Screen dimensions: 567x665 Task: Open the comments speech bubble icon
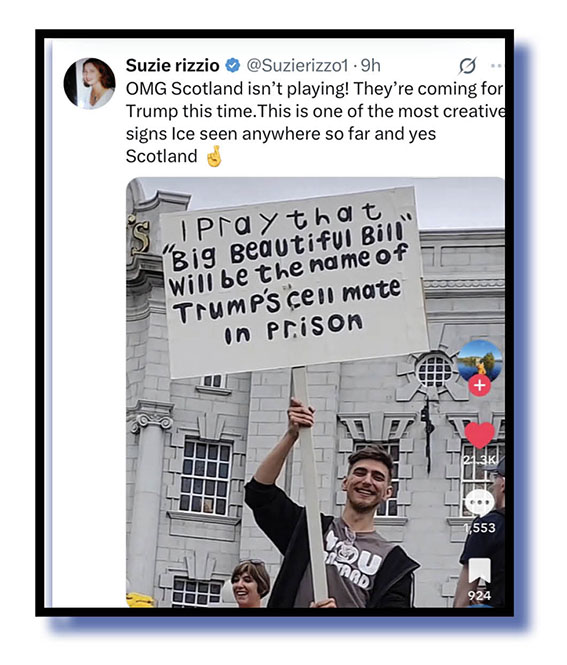pyautogui.click(x=479, y=503)
